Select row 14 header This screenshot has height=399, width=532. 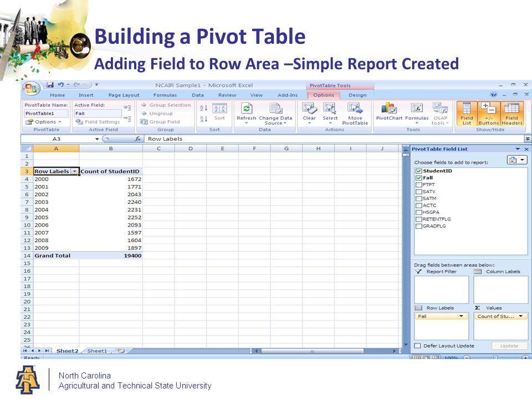[x=27, y=256]
